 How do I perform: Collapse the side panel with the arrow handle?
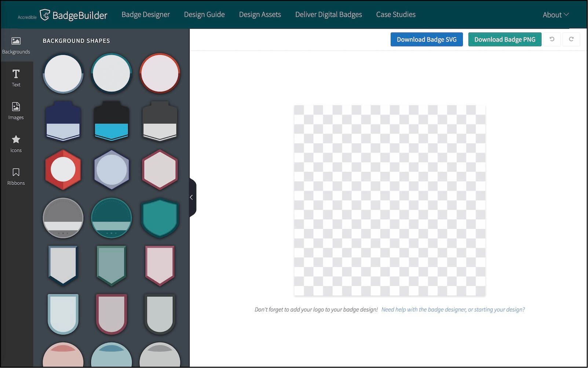coord(192,197)
